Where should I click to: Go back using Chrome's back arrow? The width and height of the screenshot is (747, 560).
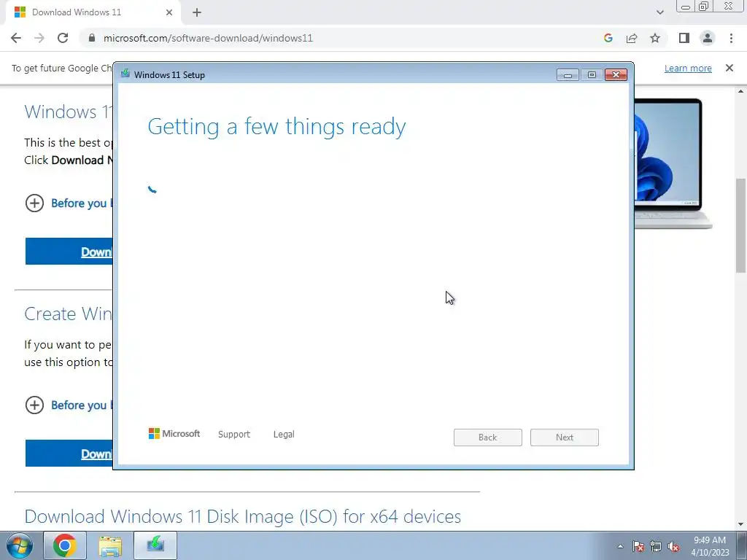click(x=16, y=38)
